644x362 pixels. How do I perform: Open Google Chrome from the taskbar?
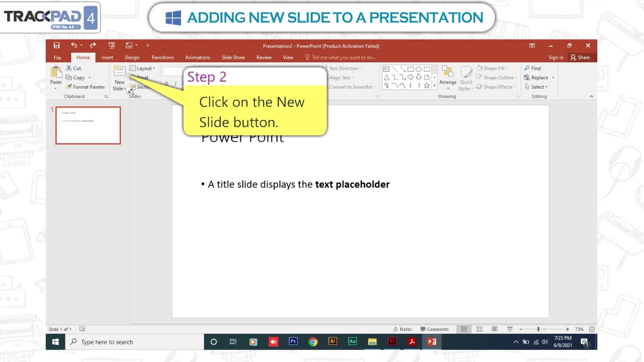(313, 342)
